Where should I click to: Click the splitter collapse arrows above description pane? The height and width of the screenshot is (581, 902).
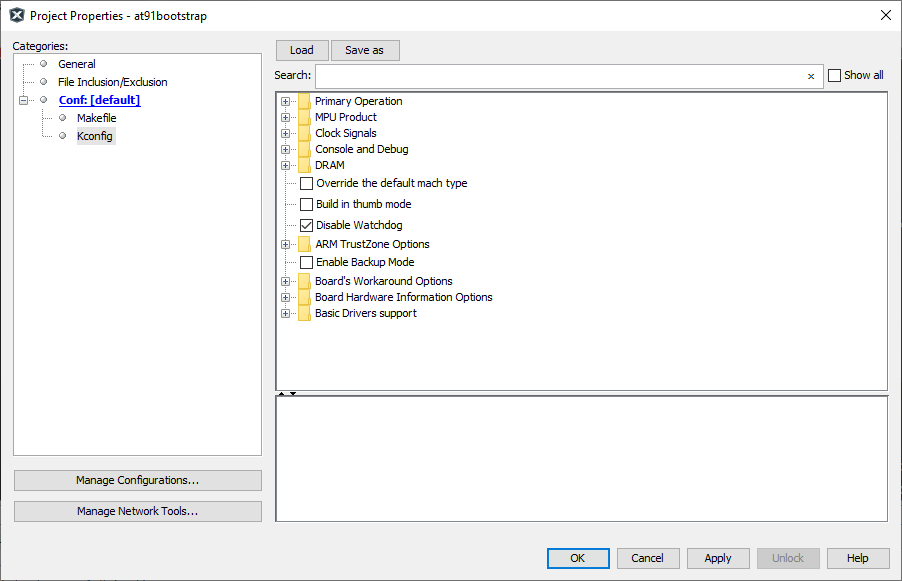coord(286,394)
